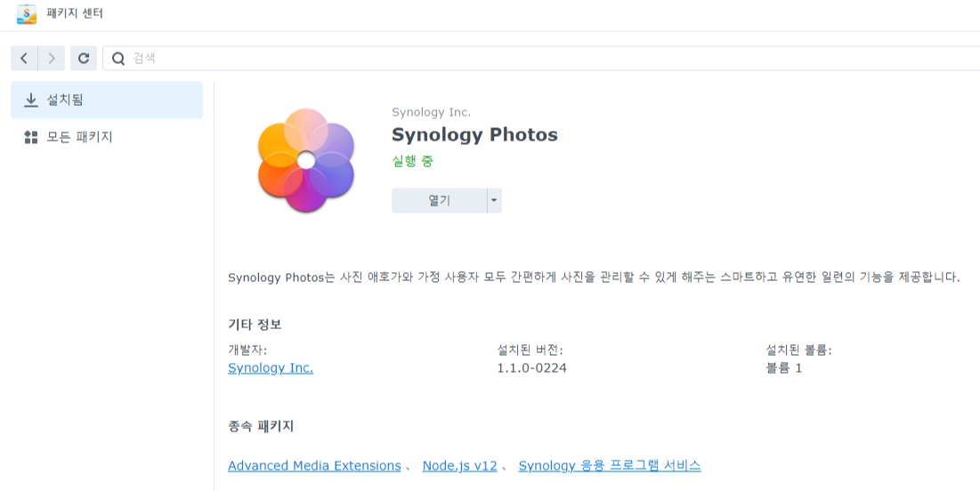Click the 개발자: label
The image size is (980, 491).
247,350
